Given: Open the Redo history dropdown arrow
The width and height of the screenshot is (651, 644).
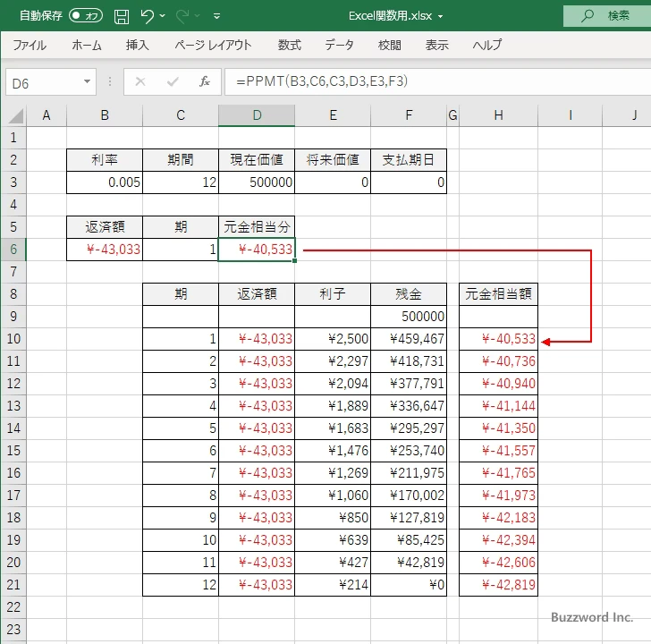Looking at the screenshot, I should click(x=198, y=16).
